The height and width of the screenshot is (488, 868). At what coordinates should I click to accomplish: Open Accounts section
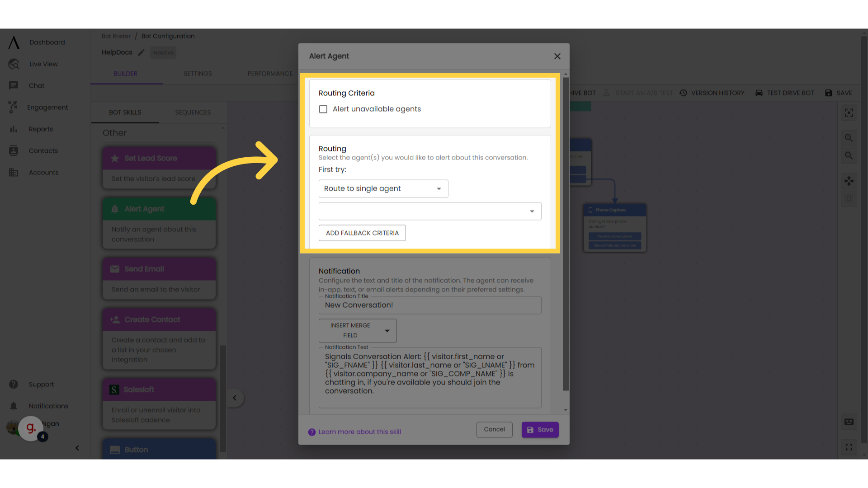pyautogui.click(x=43, y=172)
